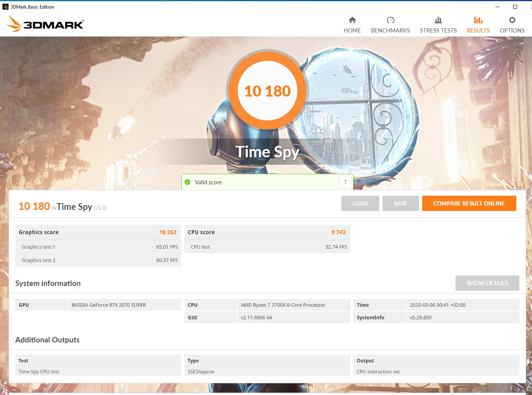Click the Valid score label
This screenshot has width=532, height=395.
click(x=208, y=182)
